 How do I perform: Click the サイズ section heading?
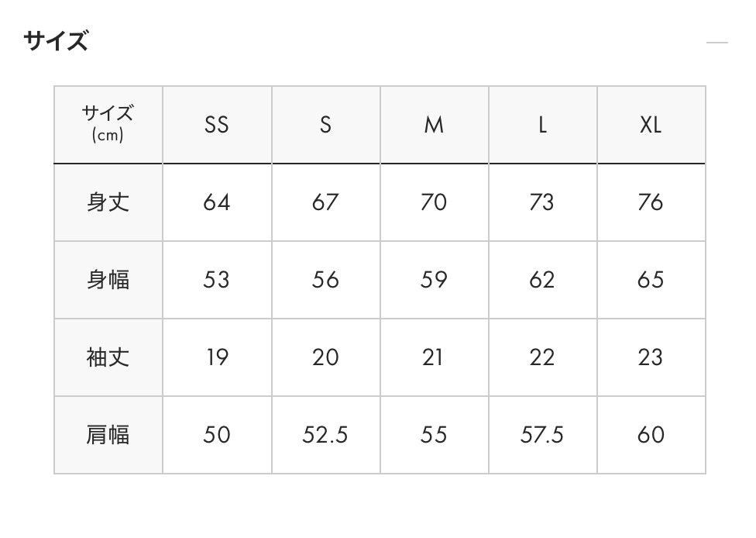coord(56,40)
